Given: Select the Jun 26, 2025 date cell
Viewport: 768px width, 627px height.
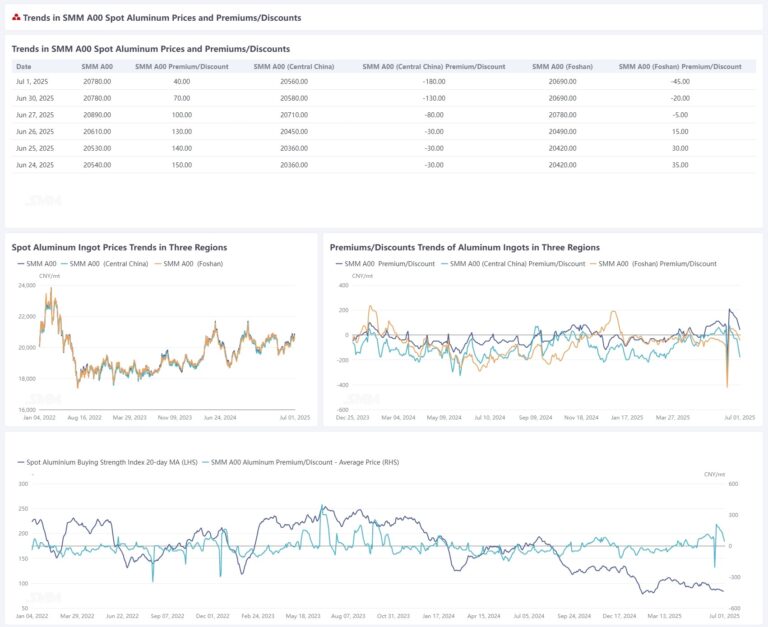Looking at the screenshot, I should tap(35, 131).
